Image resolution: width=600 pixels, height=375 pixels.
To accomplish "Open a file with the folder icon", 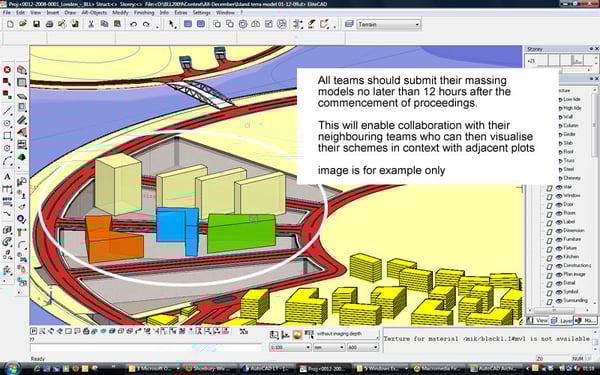I will click(x=23, y=24).
